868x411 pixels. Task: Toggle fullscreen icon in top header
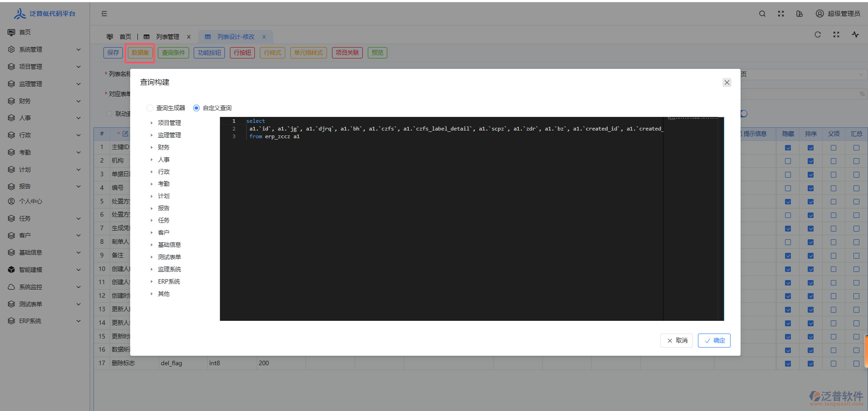(x=781, y=14)
